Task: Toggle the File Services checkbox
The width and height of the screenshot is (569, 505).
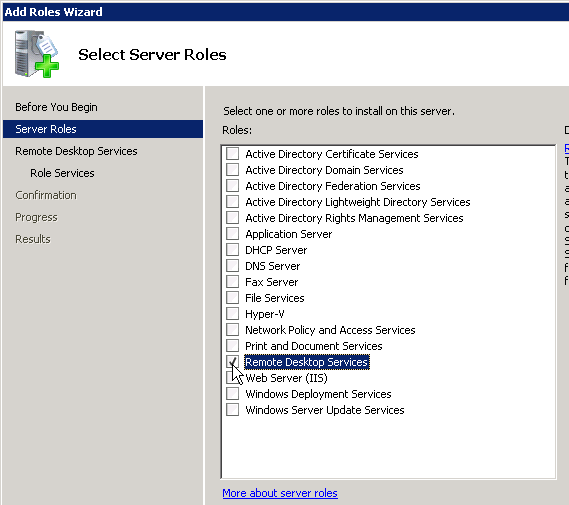Action: pos(232,297)
